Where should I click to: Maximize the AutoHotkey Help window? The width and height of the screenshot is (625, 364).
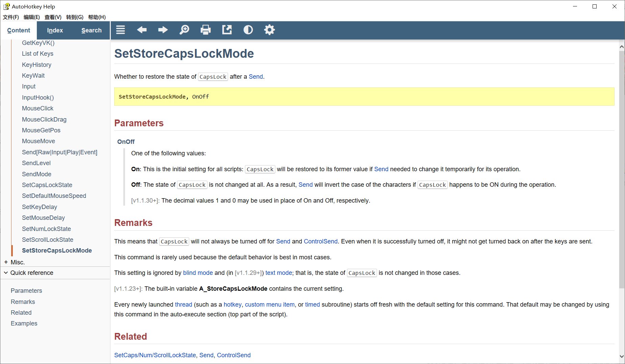pos(595,6)
